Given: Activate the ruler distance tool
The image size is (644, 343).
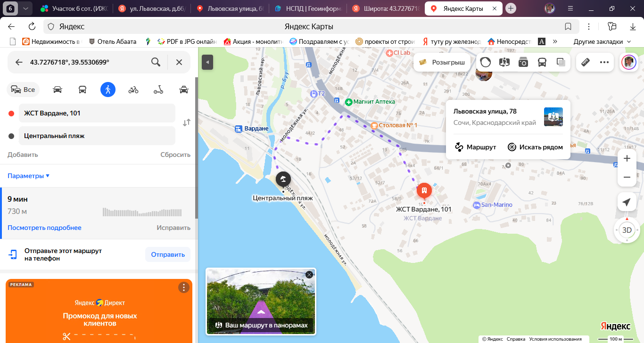Looking at the screenshot, I should [586, 62].
